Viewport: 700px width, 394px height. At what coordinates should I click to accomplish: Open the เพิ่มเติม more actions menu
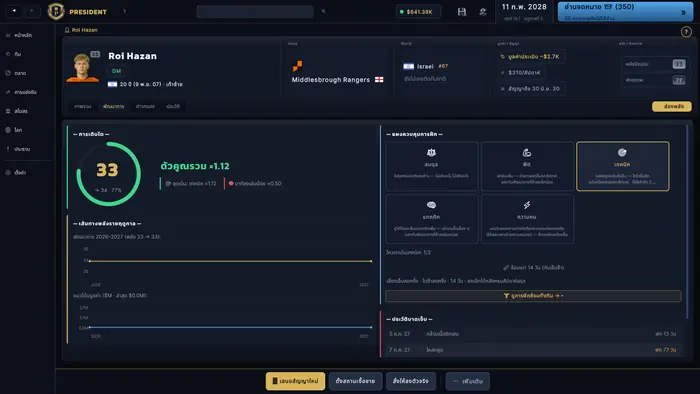click(x=468, y=381)
